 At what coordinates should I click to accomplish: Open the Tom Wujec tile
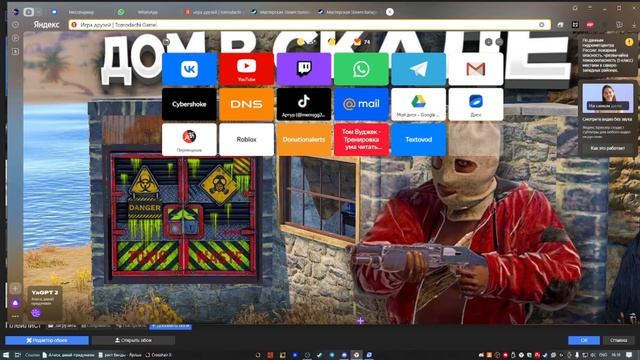tap(361, 140)
